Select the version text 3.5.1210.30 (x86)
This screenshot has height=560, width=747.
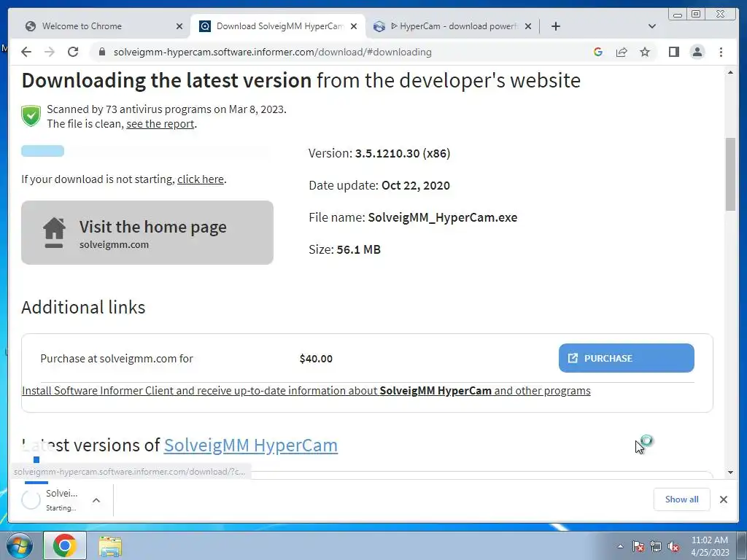click(403, 153)
